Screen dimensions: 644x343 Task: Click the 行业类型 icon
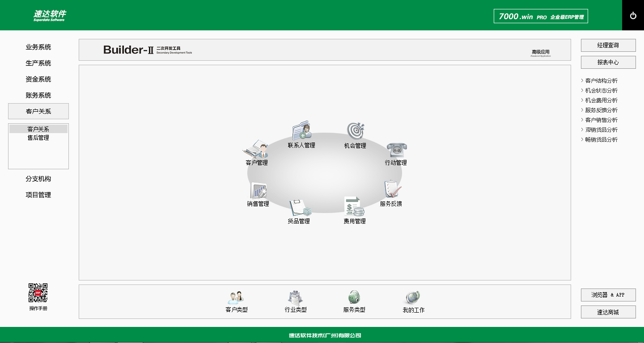point(296,297)
